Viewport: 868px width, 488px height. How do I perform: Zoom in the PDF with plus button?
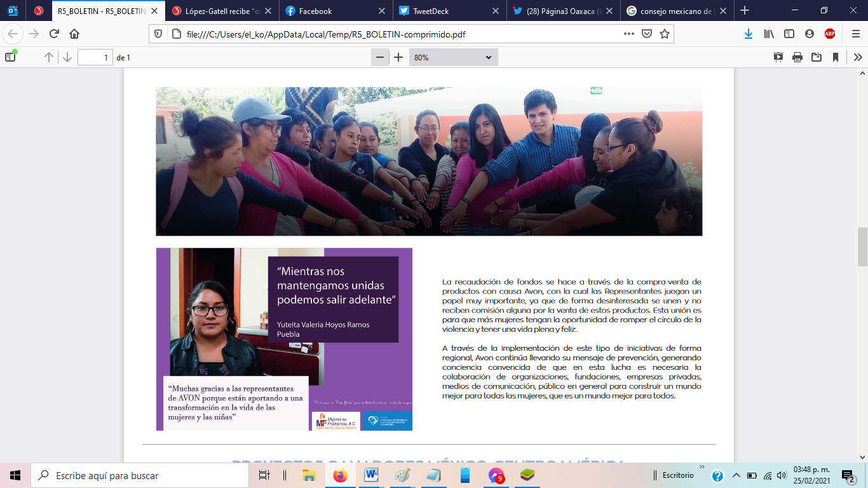pos(398,57)
